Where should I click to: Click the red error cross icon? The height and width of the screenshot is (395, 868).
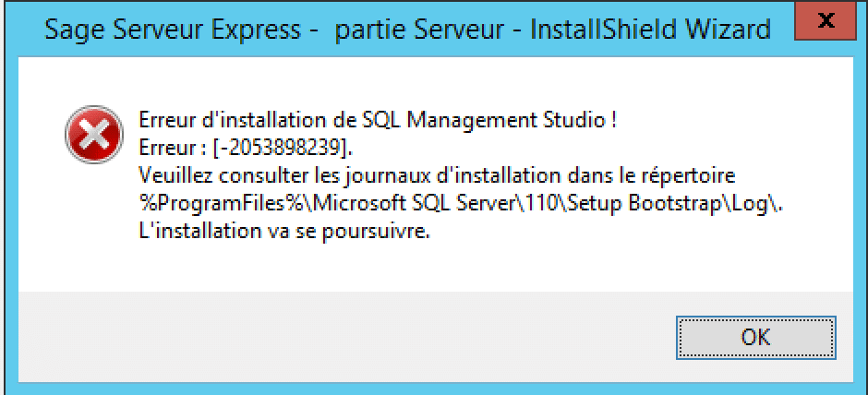[x=94, y=135]
